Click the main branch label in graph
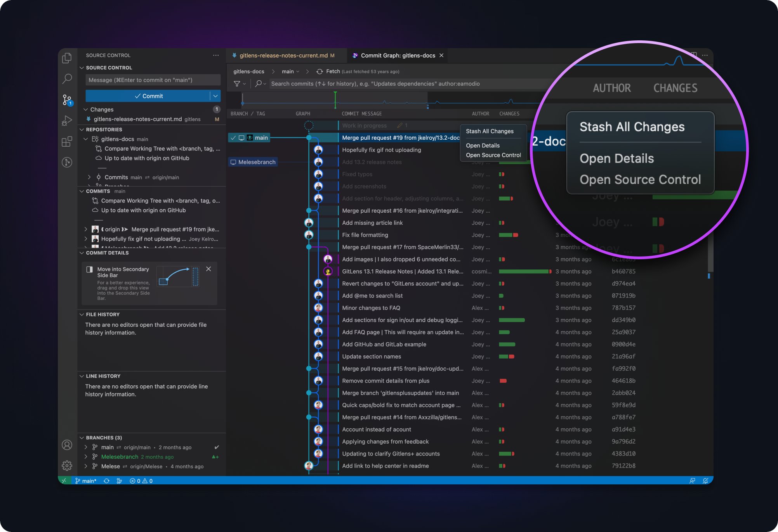 [249, 138]
